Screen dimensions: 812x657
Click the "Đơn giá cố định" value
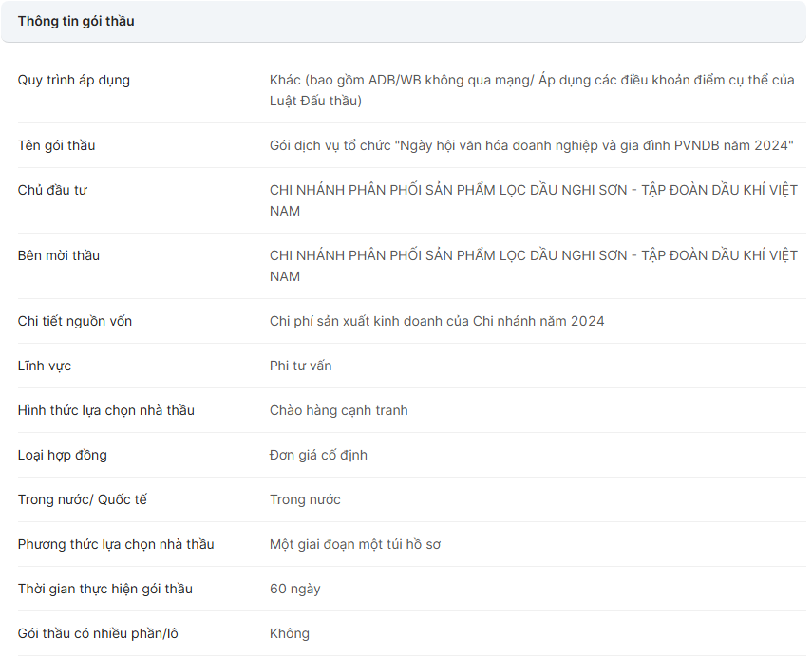click(x=318, y=455)
